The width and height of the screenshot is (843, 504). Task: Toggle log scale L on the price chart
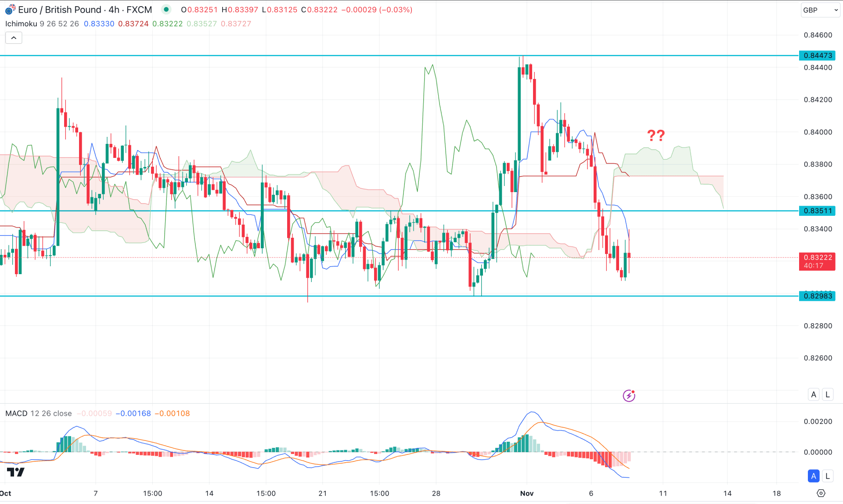point(828,394)
